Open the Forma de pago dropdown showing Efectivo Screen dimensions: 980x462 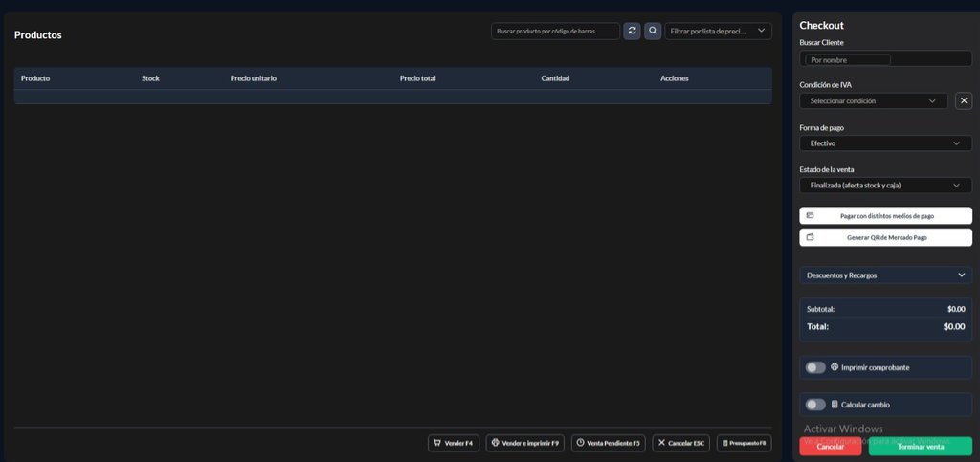pyautogui.click(x=885, y=143)
